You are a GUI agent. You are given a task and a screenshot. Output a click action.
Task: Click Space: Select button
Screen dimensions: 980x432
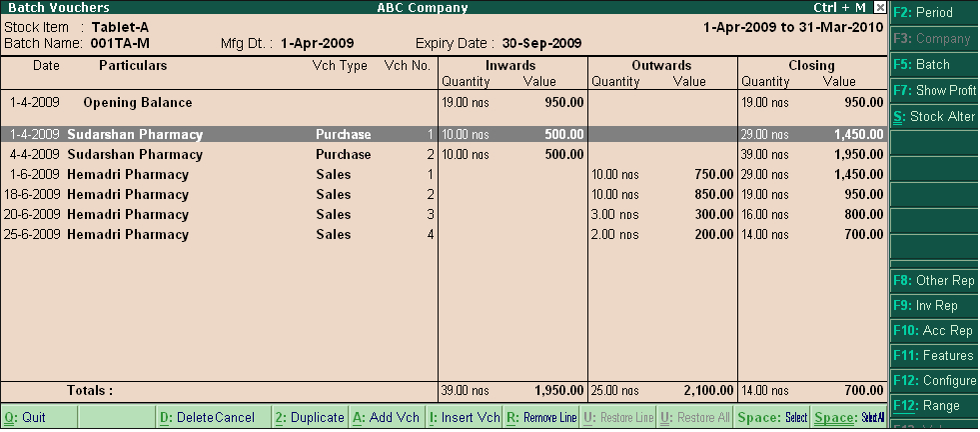772,418
